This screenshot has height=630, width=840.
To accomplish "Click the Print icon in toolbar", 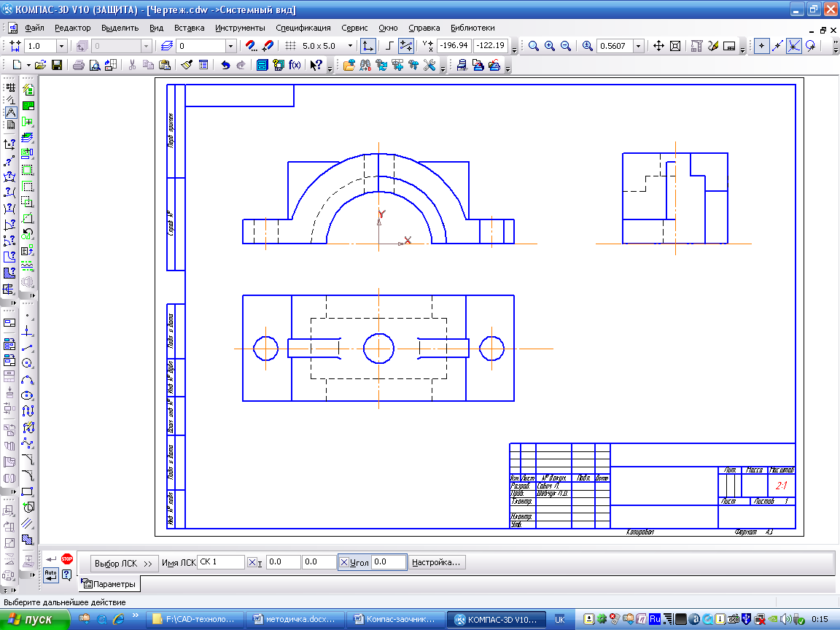I will [x=78, y=65].
